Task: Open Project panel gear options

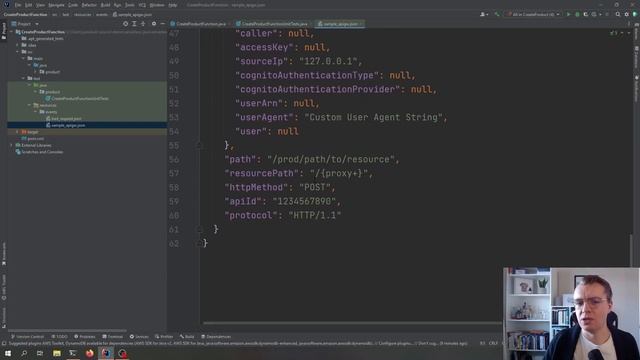Action: [154, 24]
